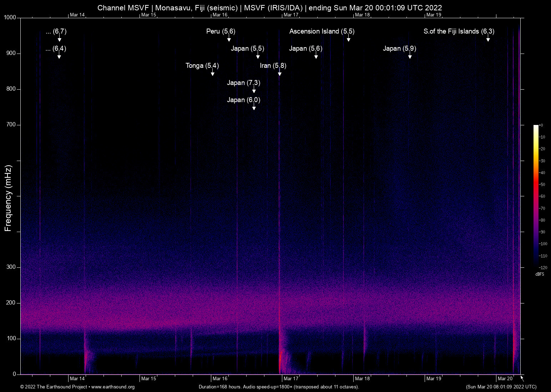Select the '... (6.7)' earthquake annotation
The height and width of the screenshot is (392, 551).
56,31
